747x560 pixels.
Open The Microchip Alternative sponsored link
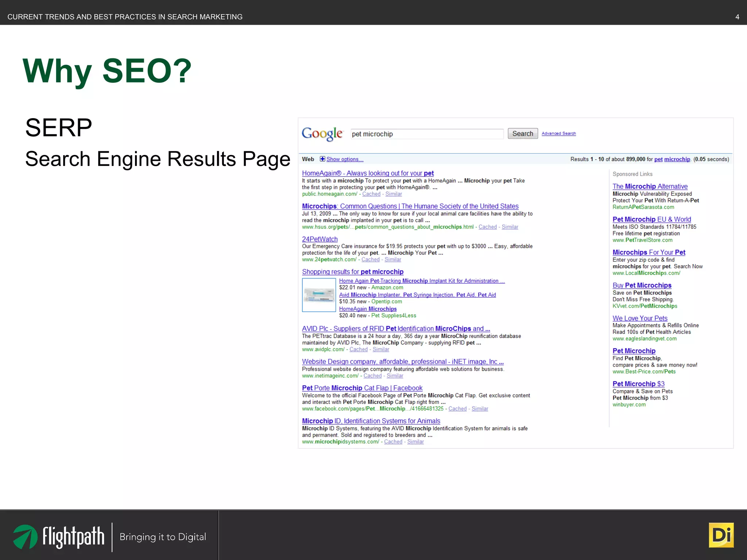tap(650, 186)
